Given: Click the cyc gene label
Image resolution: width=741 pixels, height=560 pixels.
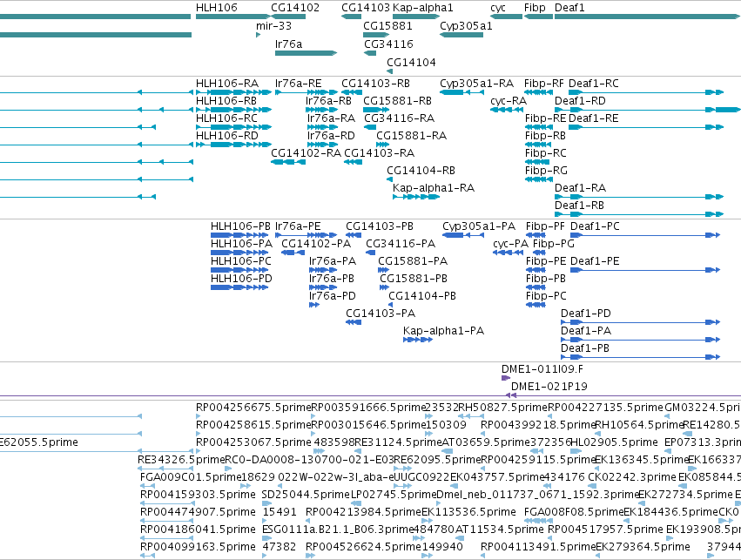Looking at the screenshot, I should pyautogui.click(x=498, y=8).
